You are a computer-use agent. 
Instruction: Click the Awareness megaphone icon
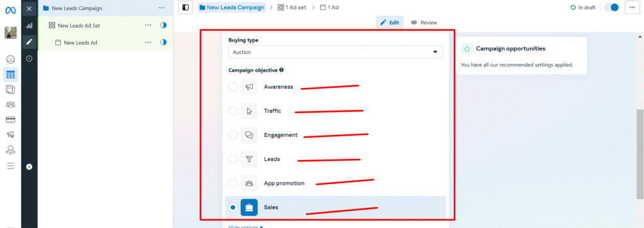click(x=249, y=87)
